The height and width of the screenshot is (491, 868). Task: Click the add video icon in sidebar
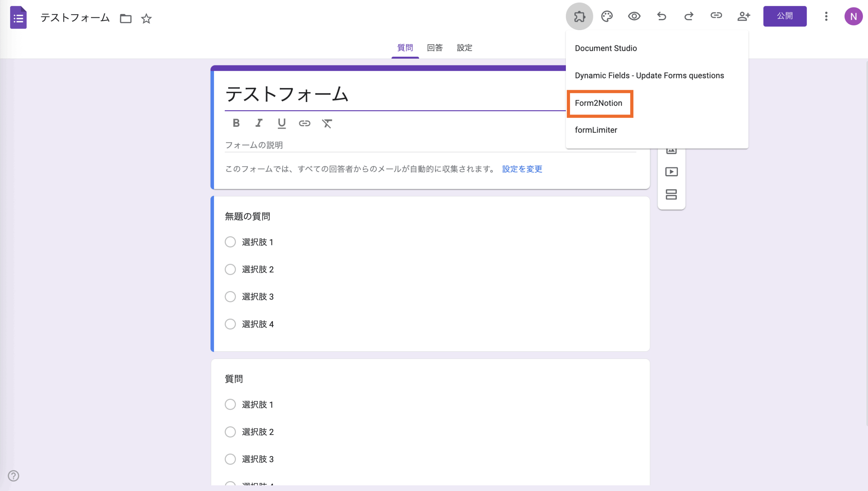pyautogui.click(x=671, y=172)
